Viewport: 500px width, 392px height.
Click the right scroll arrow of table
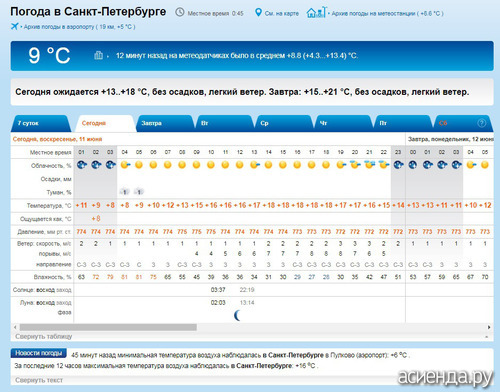(x=489, y=327)
